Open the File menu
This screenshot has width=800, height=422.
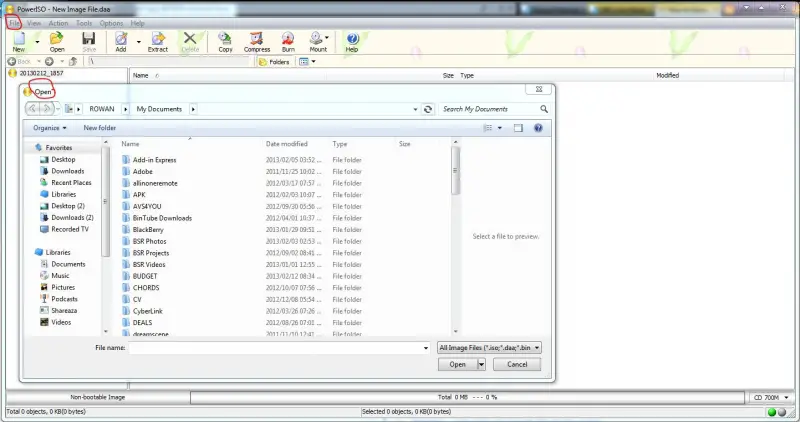click(x=14, y=23)
